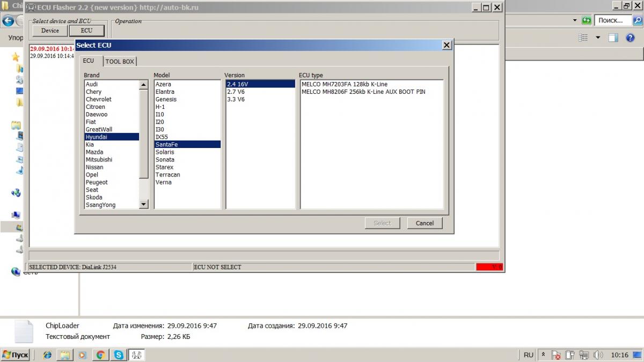The height and width of the screenshot is (362, 644).
Task: Open network connection tray icon
Action: coord(583,355)
